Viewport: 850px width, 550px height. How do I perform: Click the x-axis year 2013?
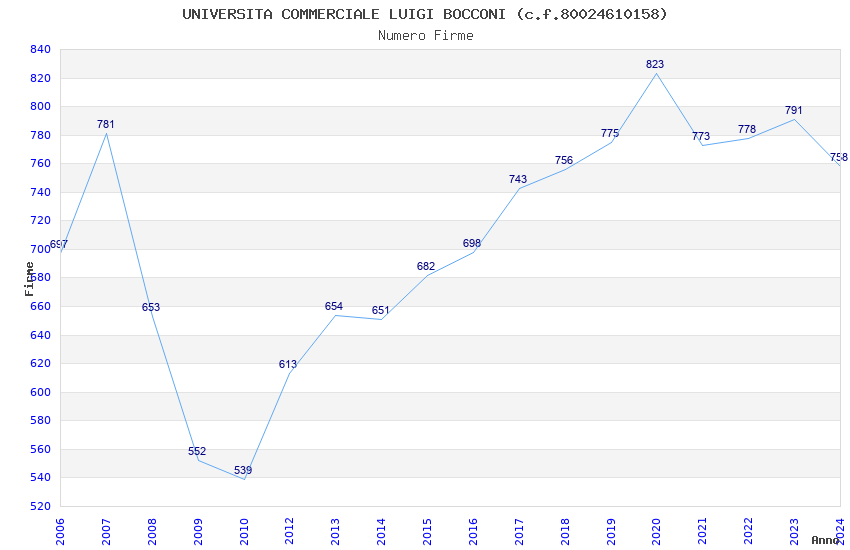point(335,531)
